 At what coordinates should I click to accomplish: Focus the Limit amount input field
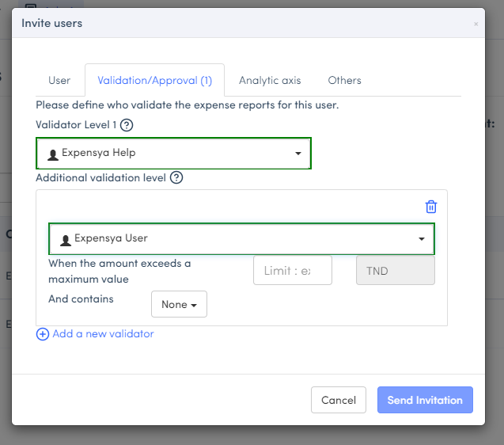click(x=292, y=271)
